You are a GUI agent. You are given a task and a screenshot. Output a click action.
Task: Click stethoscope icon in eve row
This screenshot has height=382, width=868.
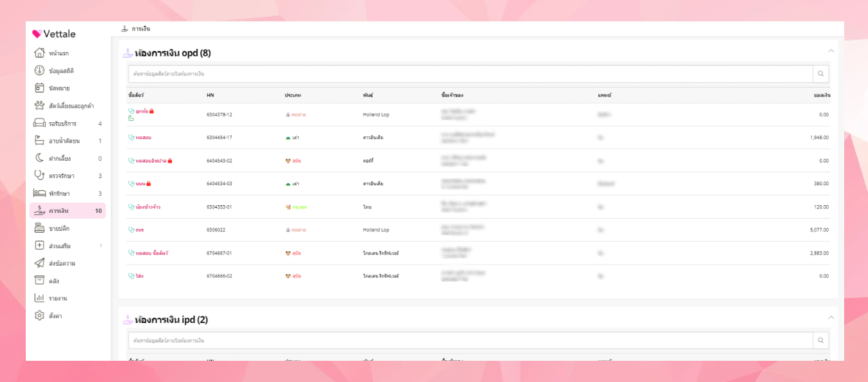point(131,230)
